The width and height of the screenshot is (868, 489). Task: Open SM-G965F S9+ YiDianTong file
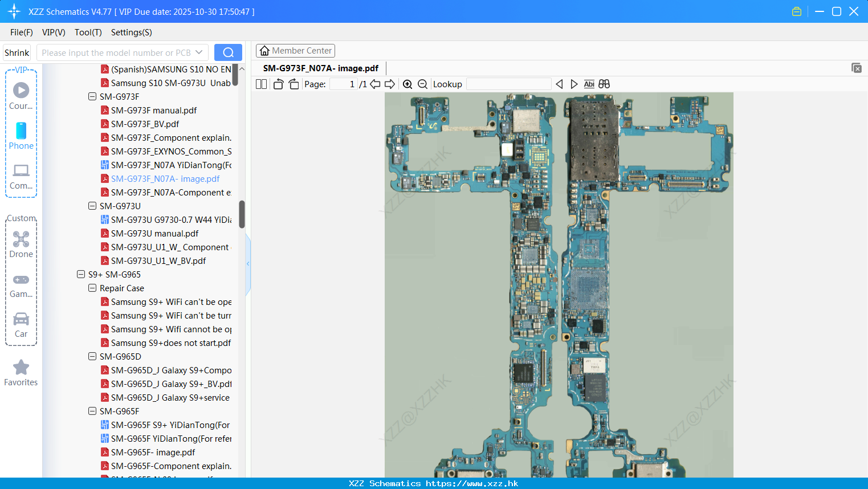170,425
